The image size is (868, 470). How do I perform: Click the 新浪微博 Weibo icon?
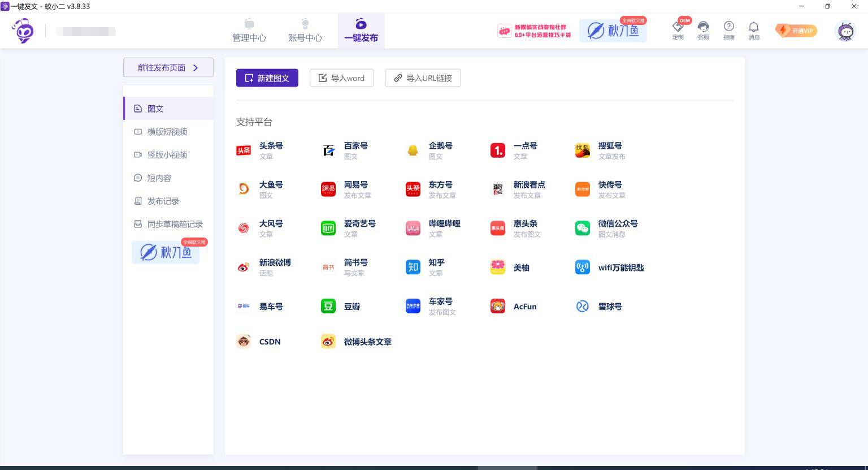point(244,268)
